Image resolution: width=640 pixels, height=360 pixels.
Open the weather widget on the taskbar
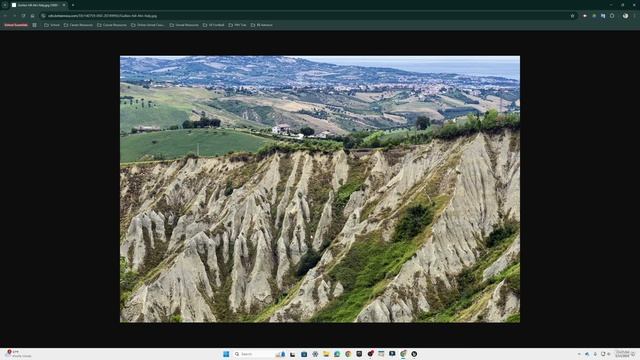(x=18, y=354)
